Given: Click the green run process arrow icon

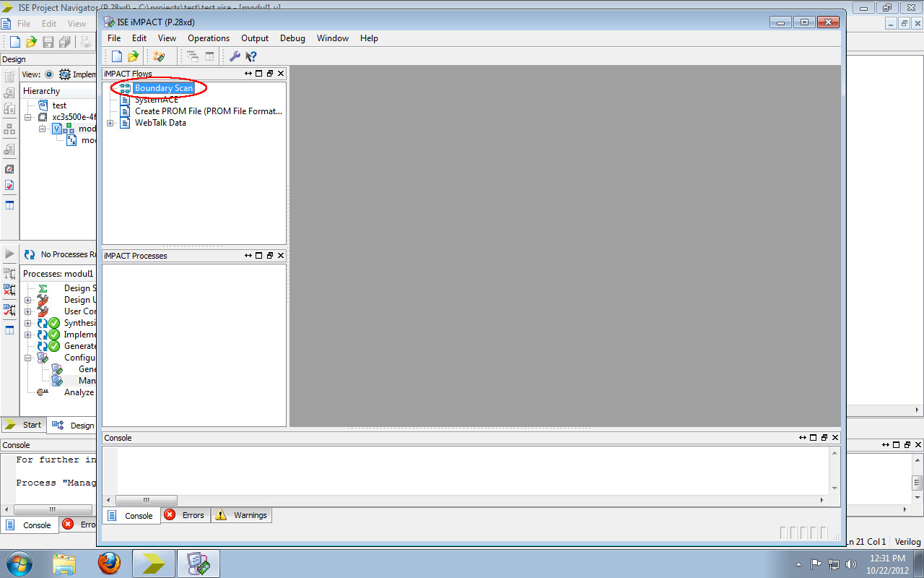Looking at the screenshot, I should tap(9, 254).
